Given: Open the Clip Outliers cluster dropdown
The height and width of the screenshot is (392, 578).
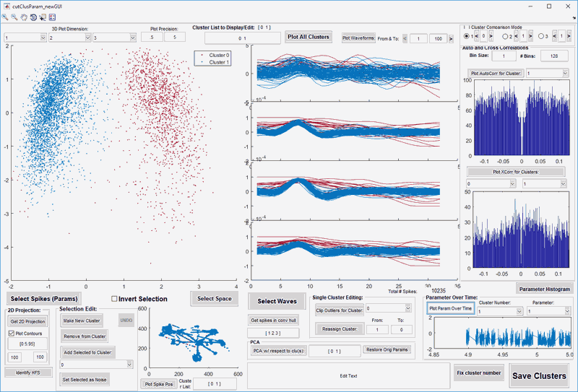Looking at the screenshot, I should pos(389,308).
